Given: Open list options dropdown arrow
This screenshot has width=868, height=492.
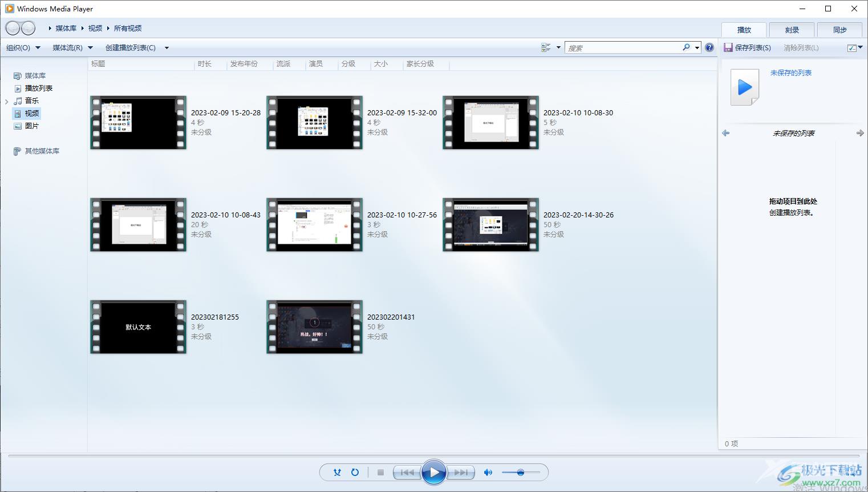Looking at the screenshot, I should coord(861,47).
